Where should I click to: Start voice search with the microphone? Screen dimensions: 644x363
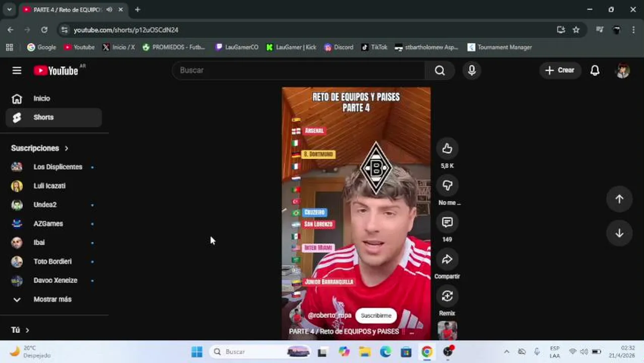click(x=472, y=70)
